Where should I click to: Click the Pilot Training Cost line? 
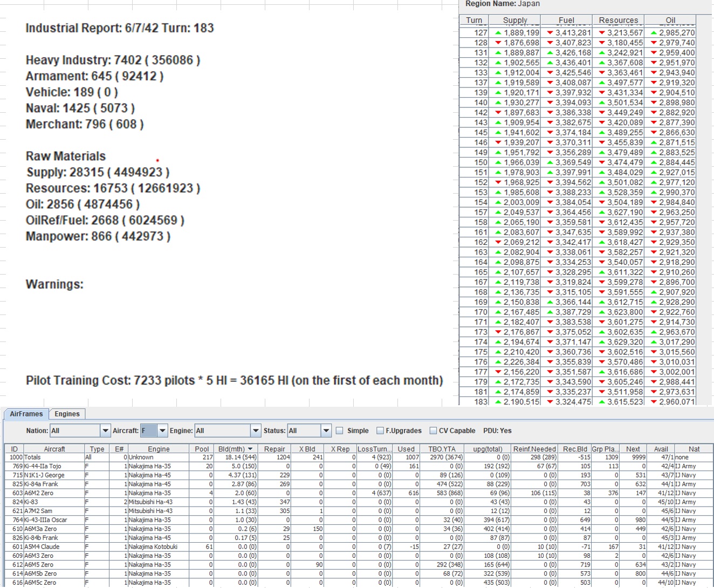click(x=235, y=380)
